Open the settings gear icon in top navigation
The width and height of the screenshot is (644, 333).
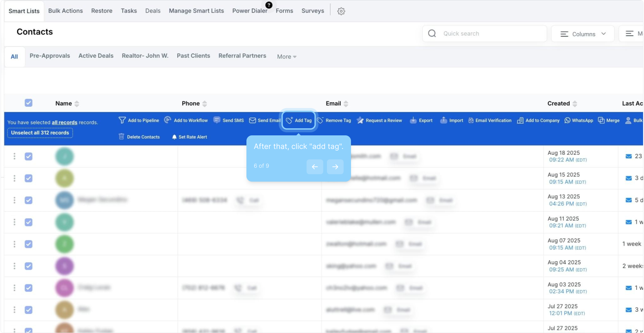(341, 11)
